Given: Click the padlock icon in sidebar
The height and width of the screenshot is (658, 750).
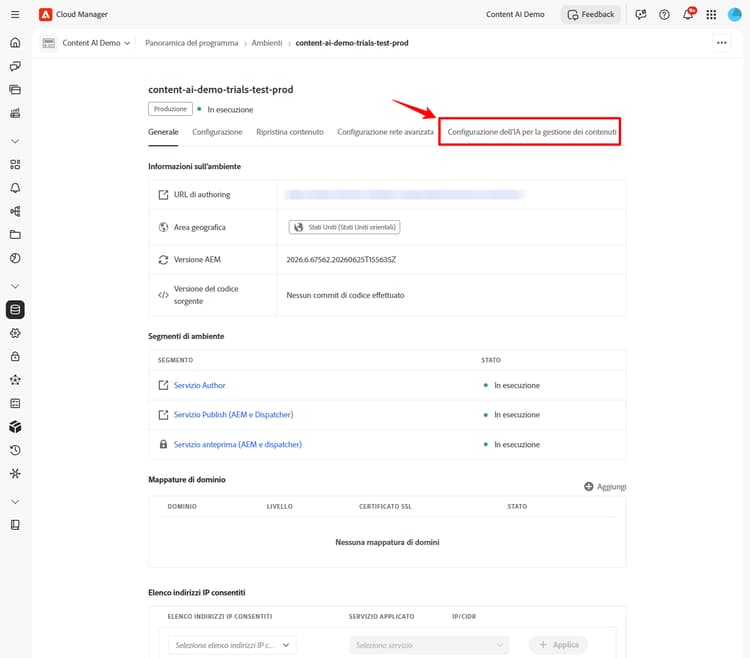Looking at the screenshot, I should coord(15,356).
